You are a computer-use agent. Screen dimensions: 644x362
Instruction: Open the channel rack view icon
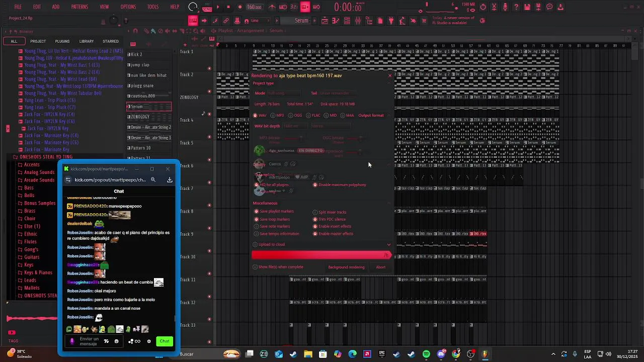click(347, 21)
